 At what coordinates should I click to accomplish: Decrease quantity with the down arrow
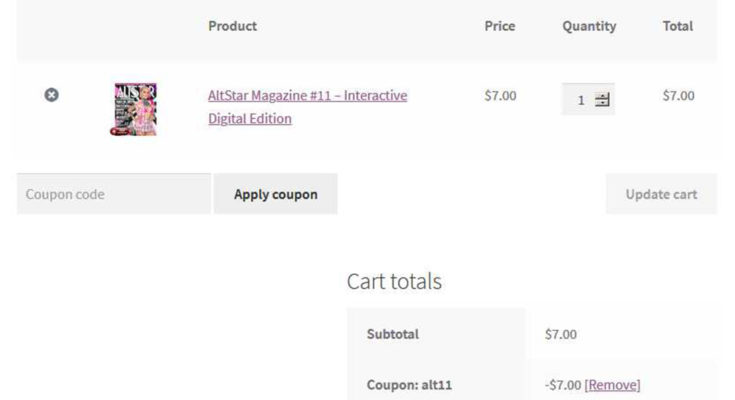coord(602,104)
